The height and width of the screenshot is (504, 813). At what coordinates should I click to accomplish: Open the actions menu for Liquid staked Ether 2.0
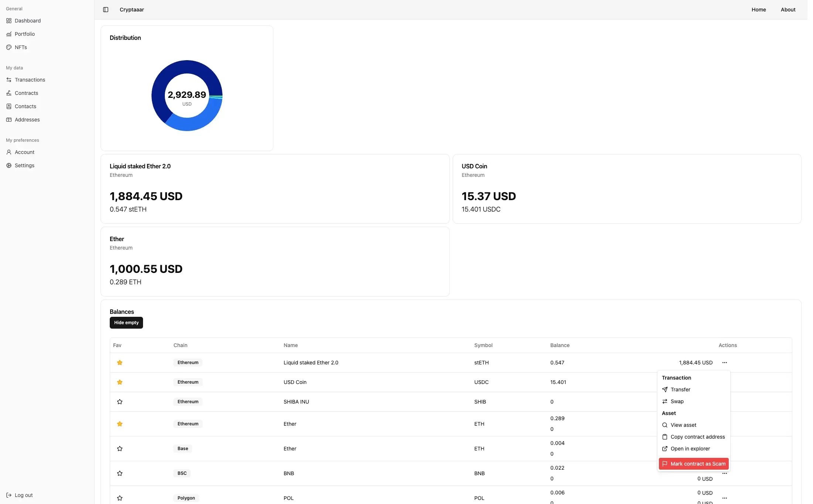click(725, 363)
